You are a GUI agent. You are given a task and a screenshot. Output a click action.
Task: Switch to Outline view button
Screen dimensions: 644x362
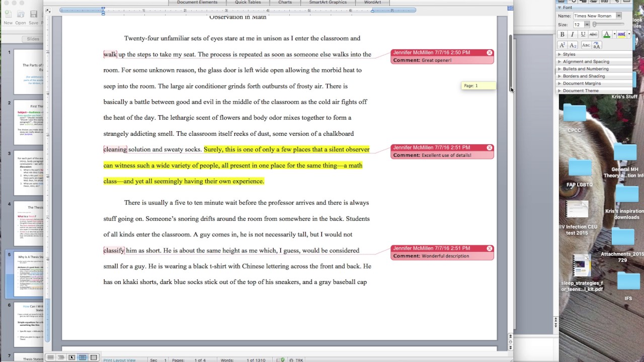61,357
